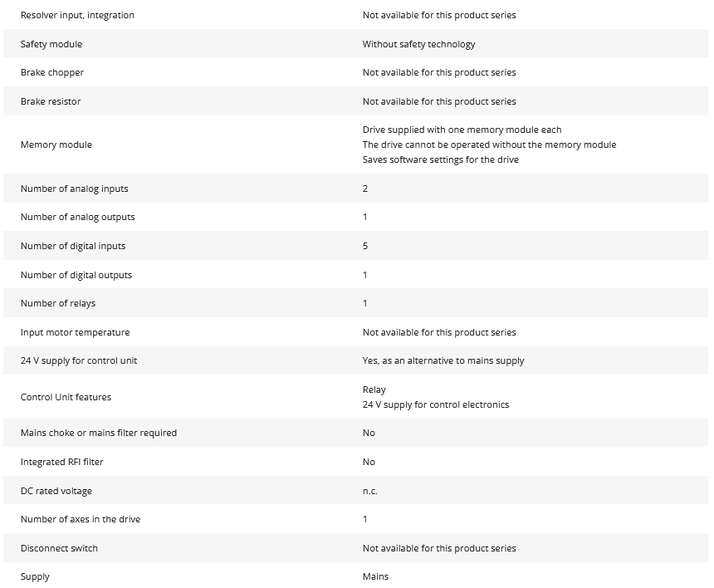The height and width of the screenshot is (588, 714).
Task: Click the 'Number of analog outputs' label
Action: tap(78, 217)
